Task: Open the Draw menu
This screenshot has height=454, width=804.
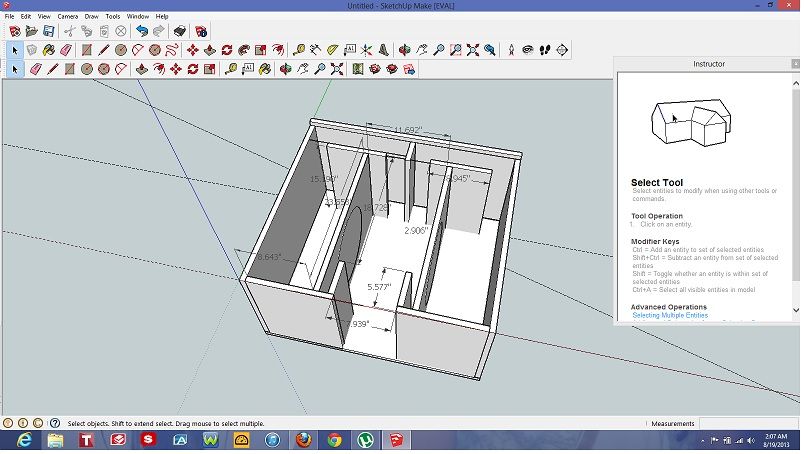Action: (x=92, y=17)
